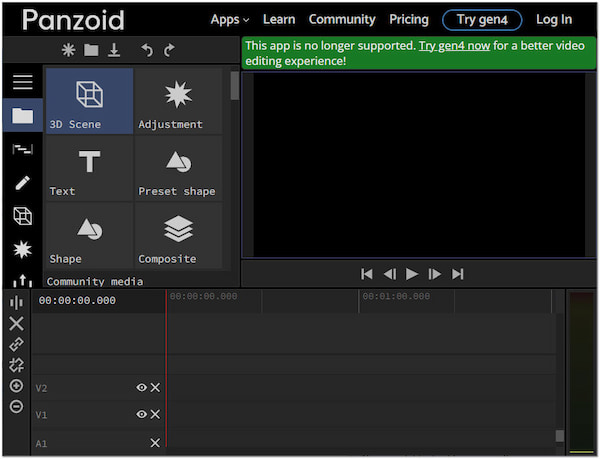Toggle visibility of track V2
Image resolution: width=600 pixels, height=459 pixels.
click(142, 387)
